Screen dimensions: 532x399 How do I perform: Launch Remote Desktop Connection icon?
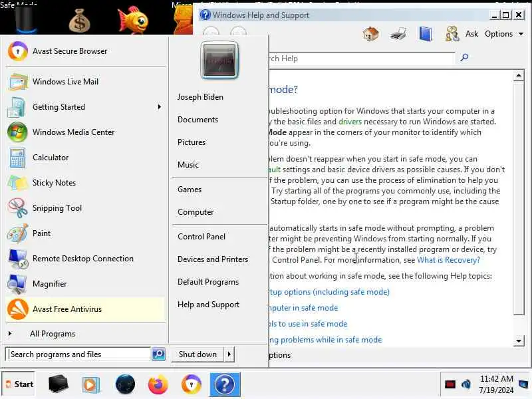pyautogui.click(x=18, y=259)
